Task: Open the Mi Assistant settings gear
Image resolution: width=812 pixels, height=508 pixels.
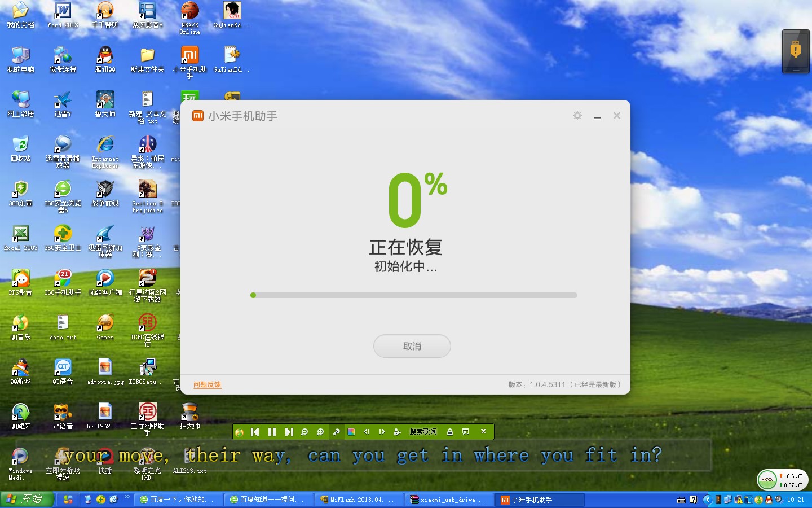Action: 577,115
